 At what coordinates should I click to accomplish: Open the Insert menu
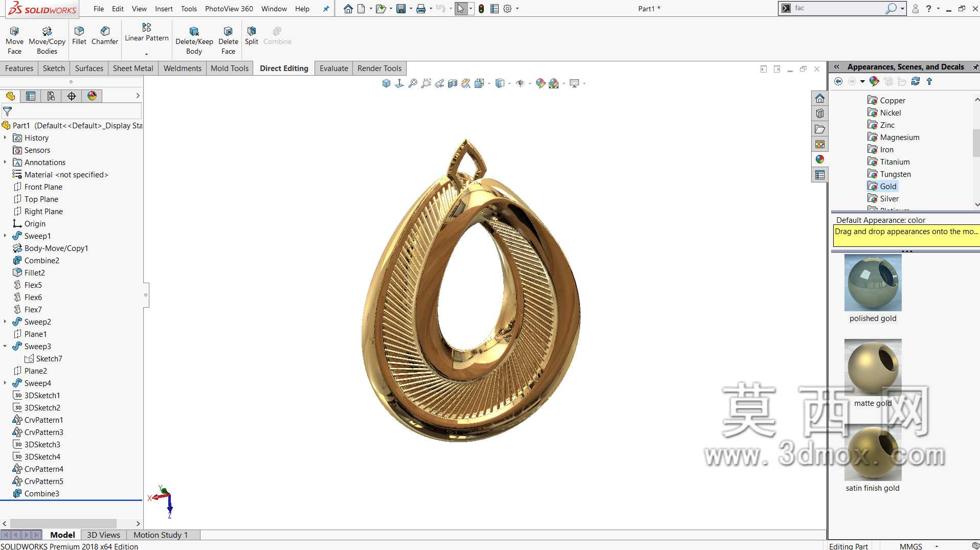point(164,9)
